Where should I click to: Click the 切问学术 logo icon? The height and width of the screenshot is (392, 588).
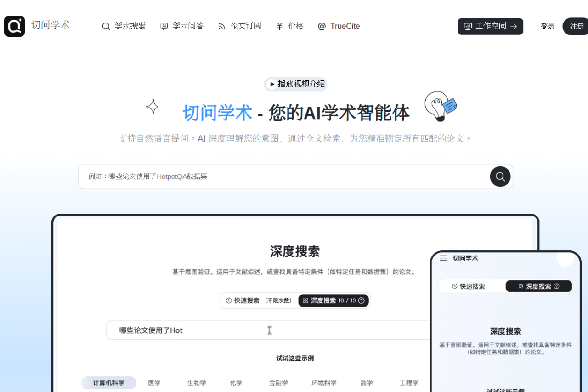[14, 26]
